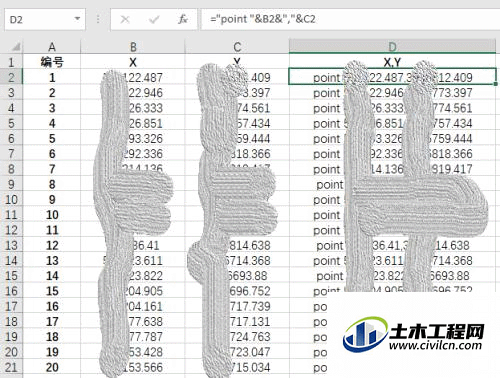
Task: Click the cell ending in 74.561 in column C
Action: click(237, 108)
